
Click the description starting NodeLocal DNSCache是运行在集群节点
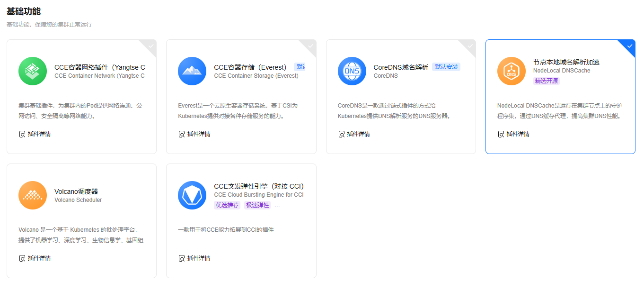560,110
